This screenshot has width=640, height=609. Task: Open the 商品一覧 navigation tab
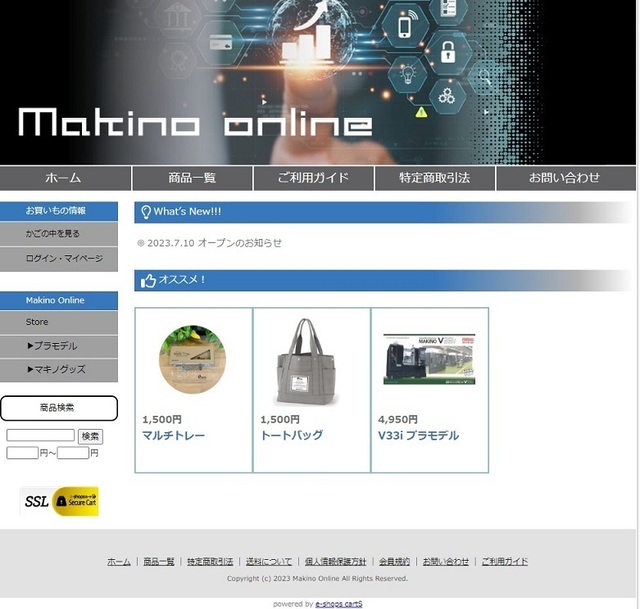coord(192,178)
